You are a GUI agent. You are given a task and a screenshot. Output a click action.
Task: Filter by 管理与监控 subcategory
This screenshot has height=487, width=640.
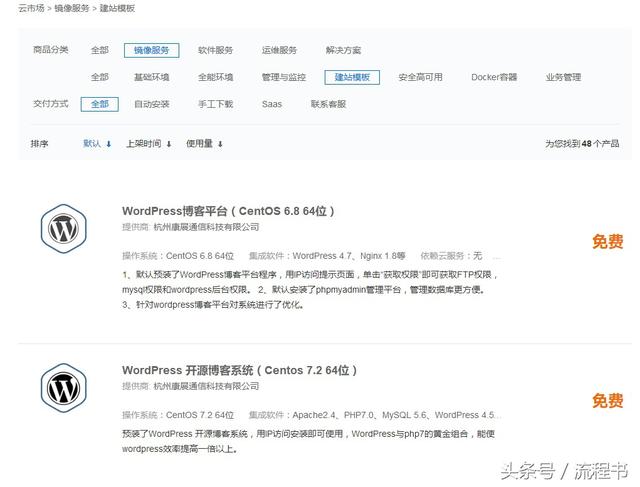[284, 77]
